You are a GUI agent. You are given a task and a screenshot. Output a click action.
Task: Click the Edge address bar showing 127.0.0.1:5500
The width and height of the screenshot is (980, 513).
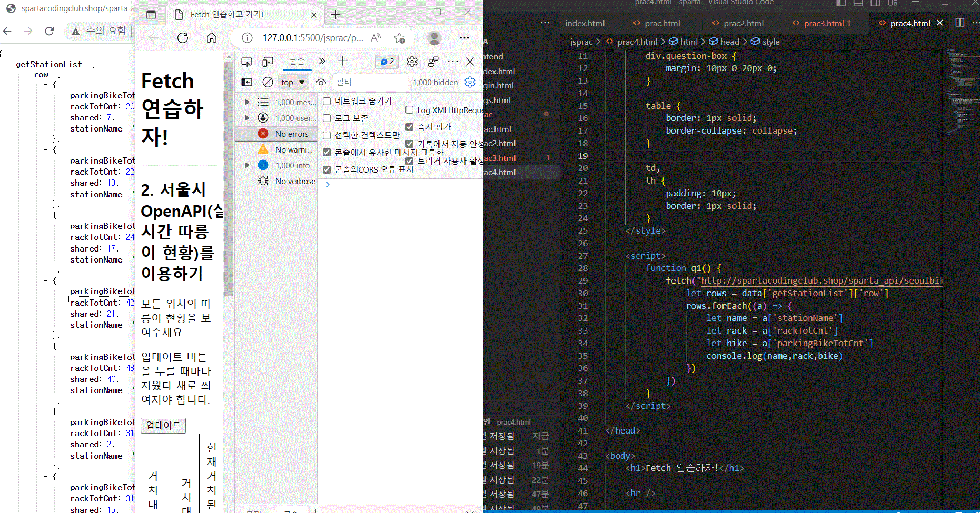coord(313,38)
